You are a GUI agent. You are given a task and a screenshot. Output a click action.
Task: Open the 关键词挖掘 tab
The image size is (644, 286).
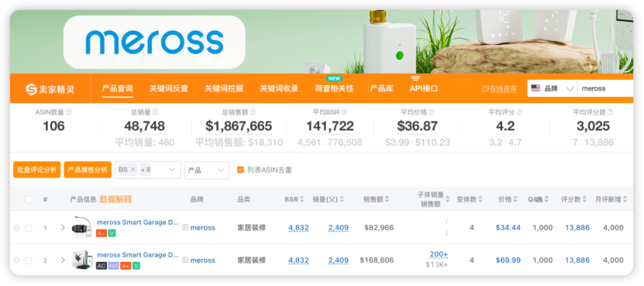(x=224, y=88)
